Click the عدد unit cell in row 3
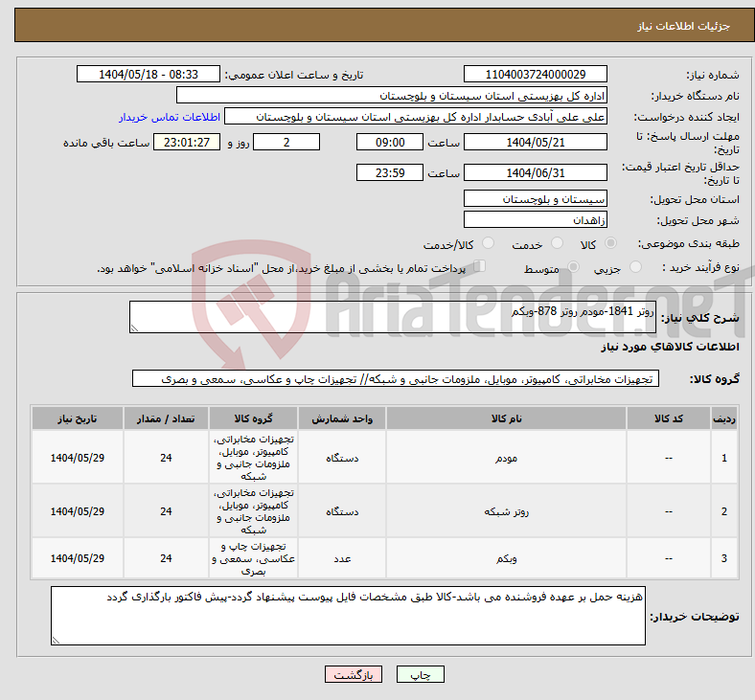This screenshot has width=755, height=700. pos(342,558)
